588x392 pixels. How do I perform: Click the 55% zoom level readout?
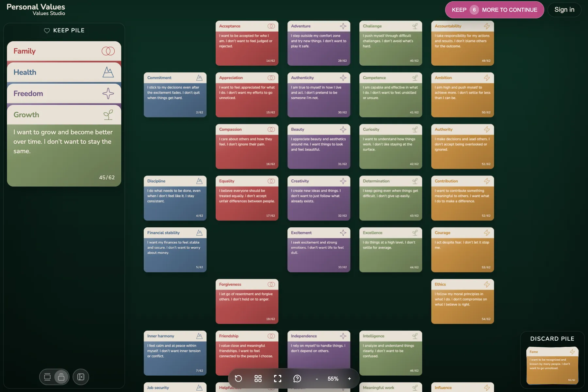[333, 379]
